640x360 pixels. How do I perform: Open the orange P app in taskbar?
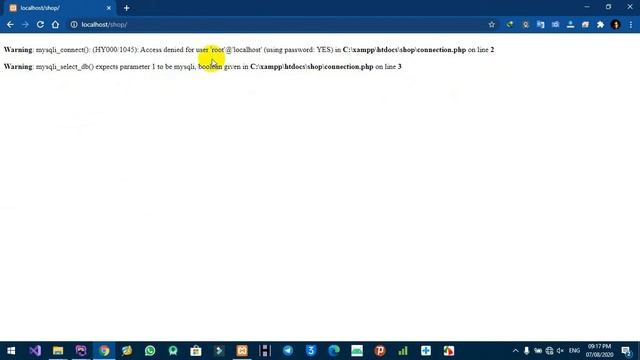click(380, 351)
